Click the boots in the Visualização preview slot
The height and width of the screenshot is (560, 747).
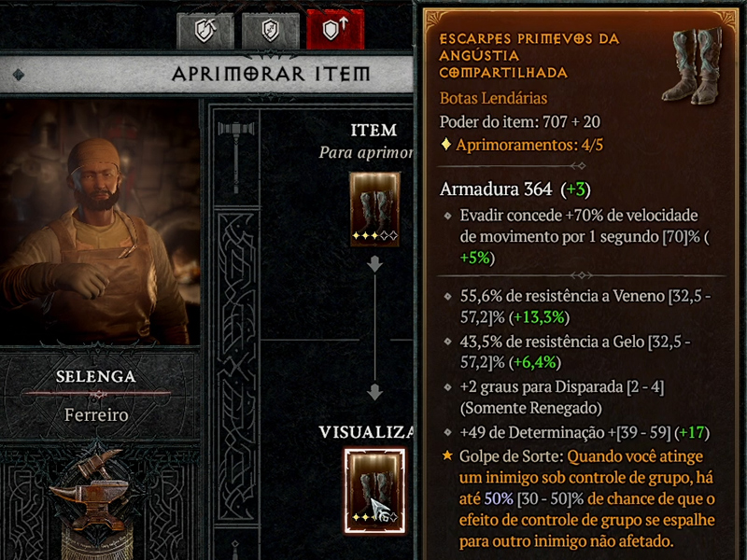[x=375, y=491]
